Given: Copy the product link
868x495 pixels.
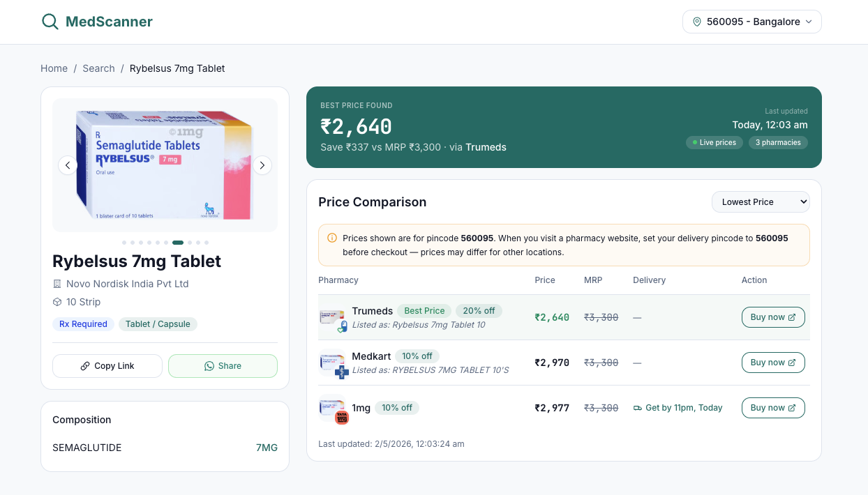Looking at the screenshot, I should point(107,366).
